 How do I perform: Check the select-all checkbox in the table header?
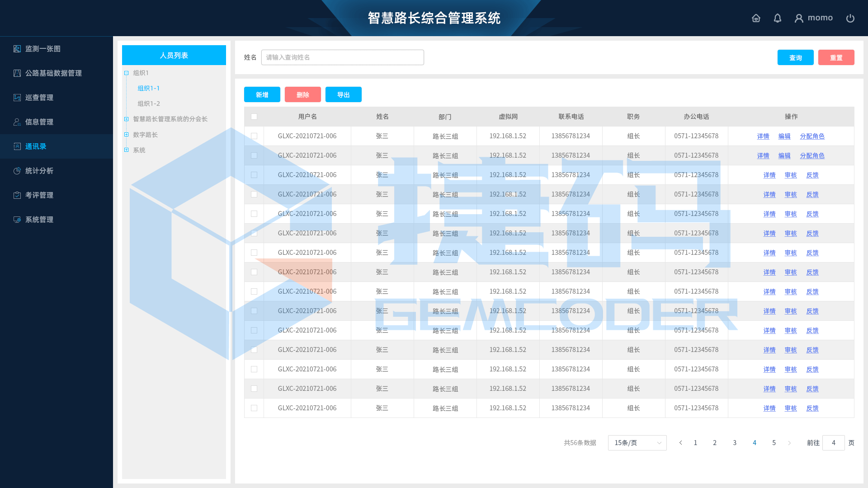254,117
